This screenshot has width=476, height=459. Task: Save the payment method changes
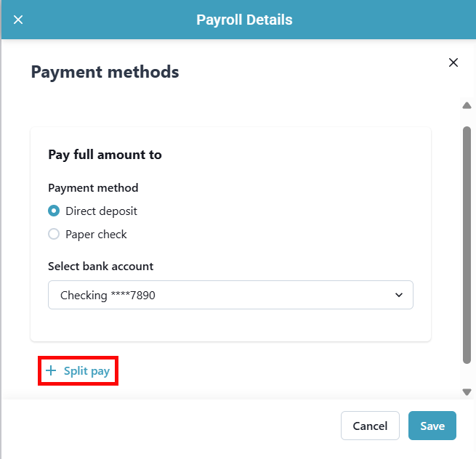pyautogui.click(x=432, y=426)
